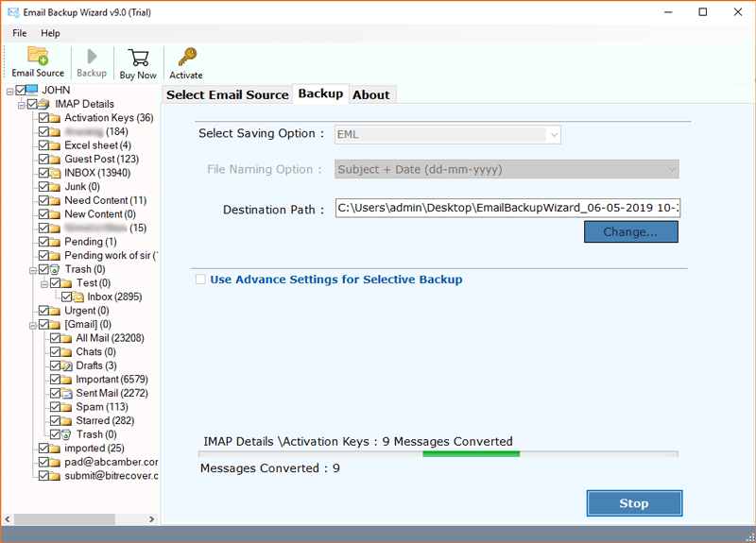Select the Sent Mail folder icon
Image resolution: width=756 pixels, height=543 pixels.
67,393
